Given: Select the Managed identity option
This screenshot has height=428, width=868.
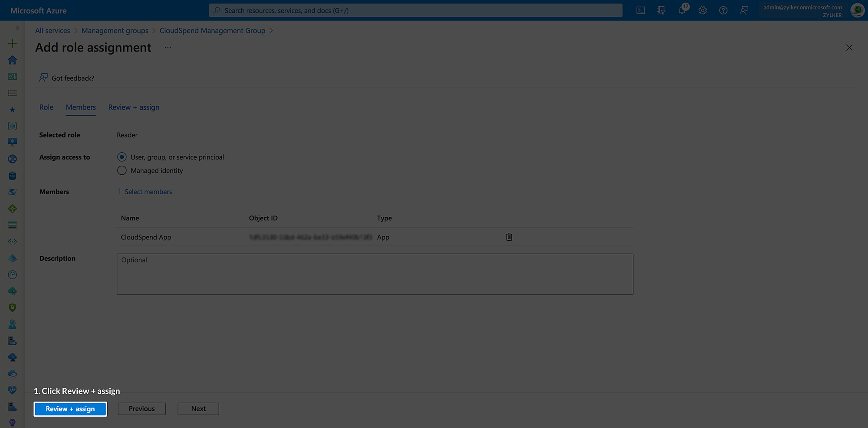Looking at the screenshot, I should coord(122,170).
